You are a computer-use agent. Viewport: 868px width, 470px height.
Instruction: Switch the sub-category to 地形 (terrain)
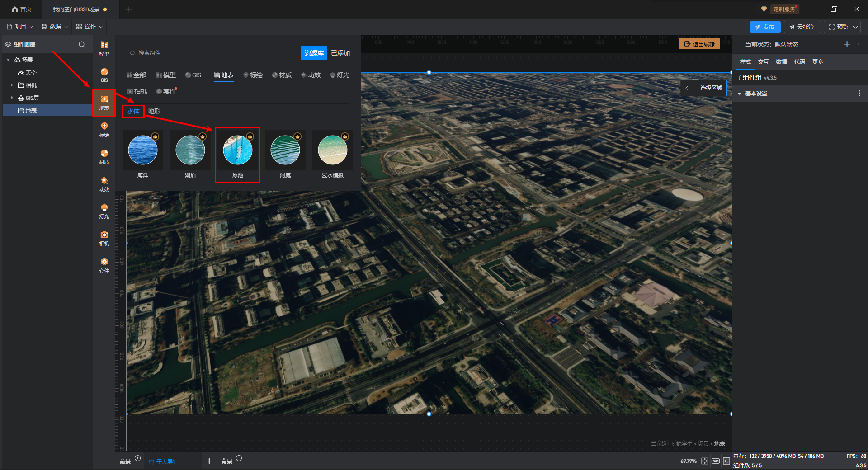(154, 111)
